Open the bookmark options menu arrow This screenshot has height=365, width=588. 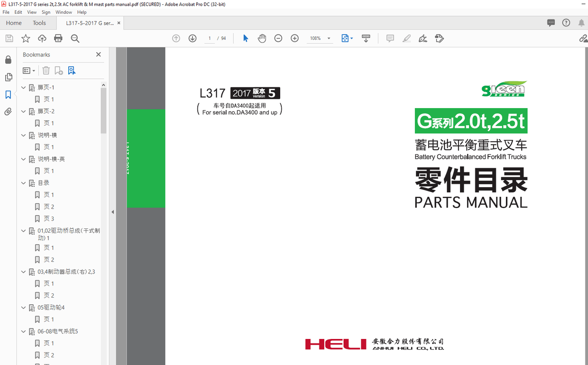point(33,70)
